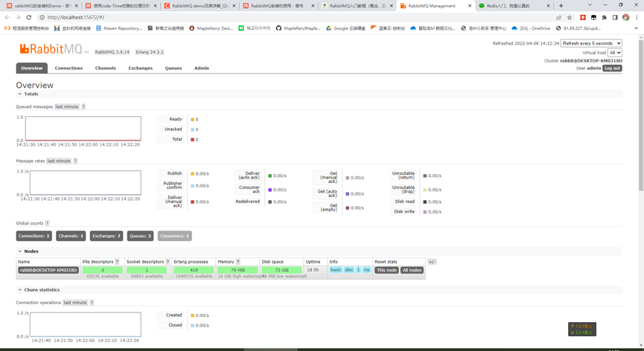Open Queues: 3 global count
This screenshot has height=351, width=644.
coord(141,236)
